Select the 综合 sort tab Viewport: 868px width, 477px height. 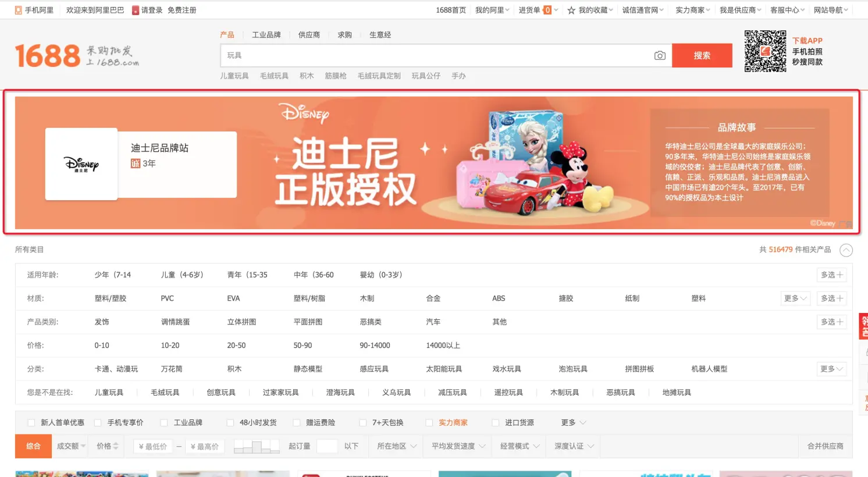(33, 446)
